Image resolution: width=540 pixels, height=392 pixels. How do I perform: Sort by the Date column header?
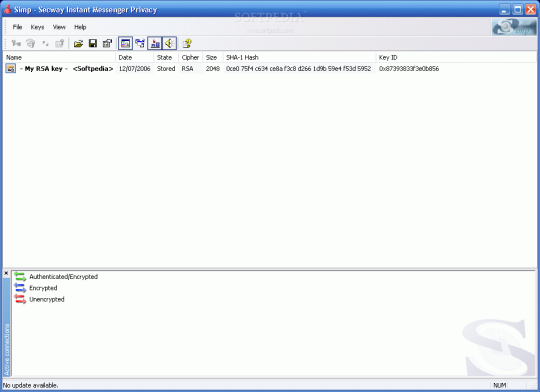134,57
